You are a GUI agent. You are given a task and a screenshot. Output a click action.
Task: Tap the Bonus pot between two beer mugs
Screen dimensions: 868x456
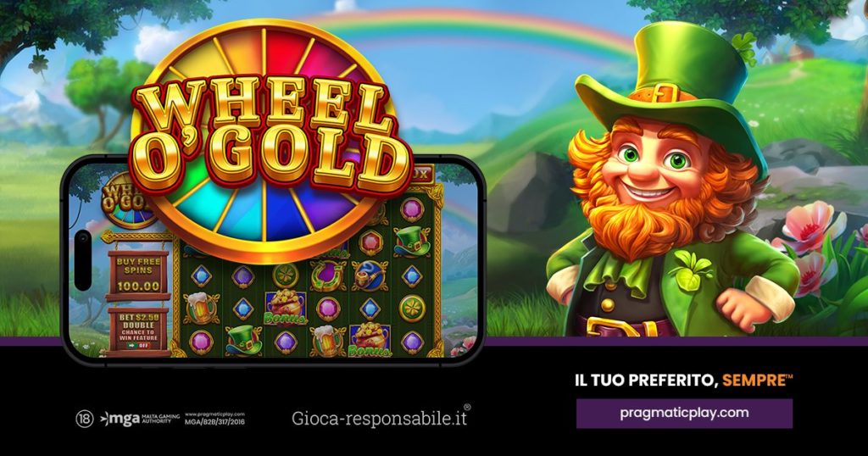(x=286, y=309)
